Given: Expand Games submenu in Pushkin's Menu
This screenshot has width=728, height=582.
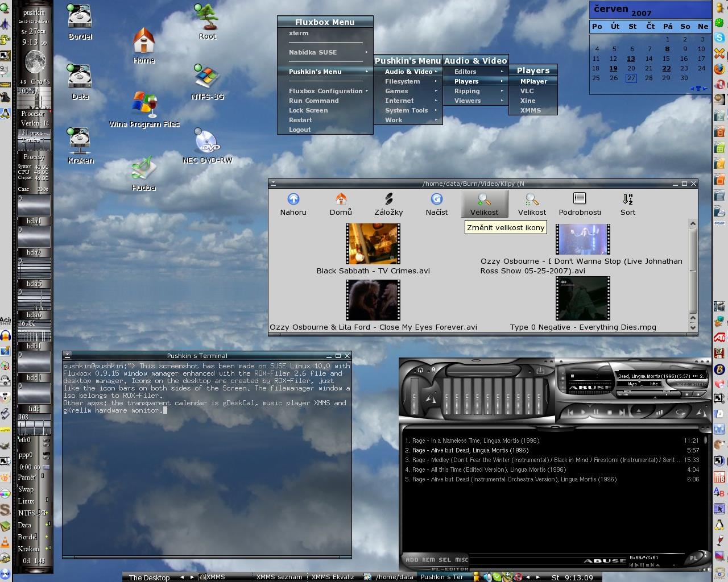Looking at the screenshot, I should tap(408, 91).
